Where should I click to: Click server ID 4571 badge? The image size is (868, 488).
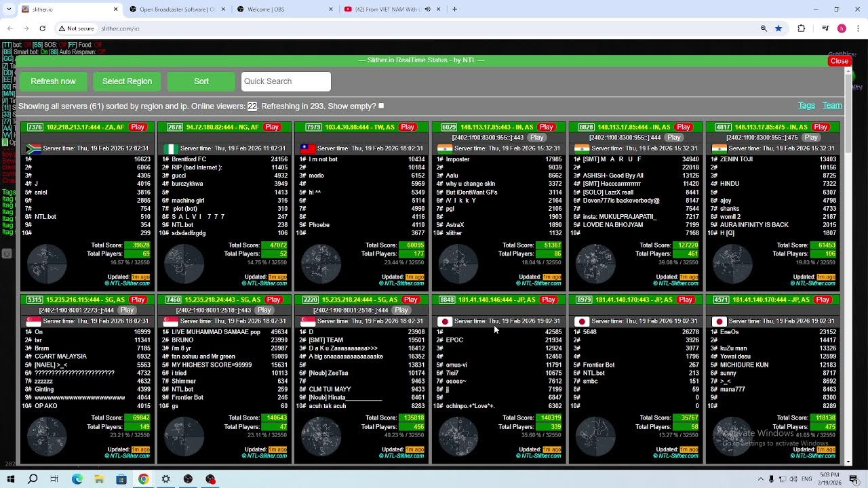[x=722, y=300]
